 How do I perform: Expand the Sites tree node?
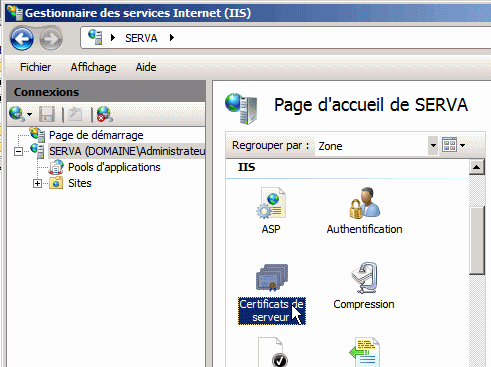pyautogui.click(x=37, y=184)
